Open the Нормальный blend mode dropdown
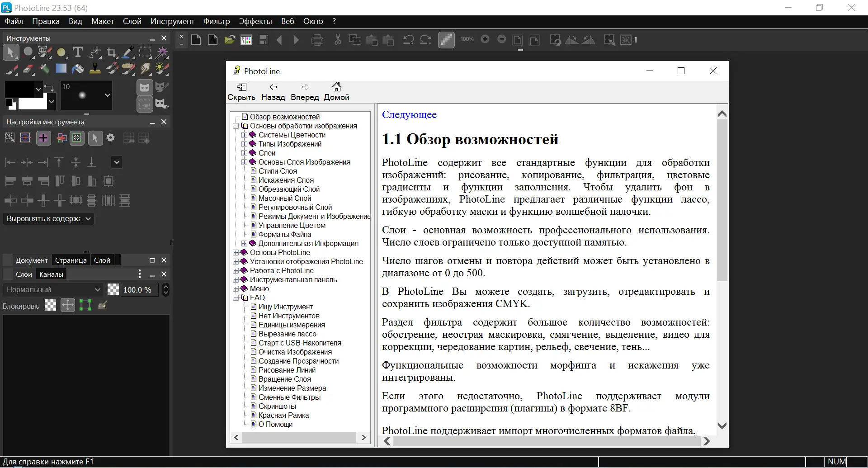The image size is (868, 468). (53, 290)
